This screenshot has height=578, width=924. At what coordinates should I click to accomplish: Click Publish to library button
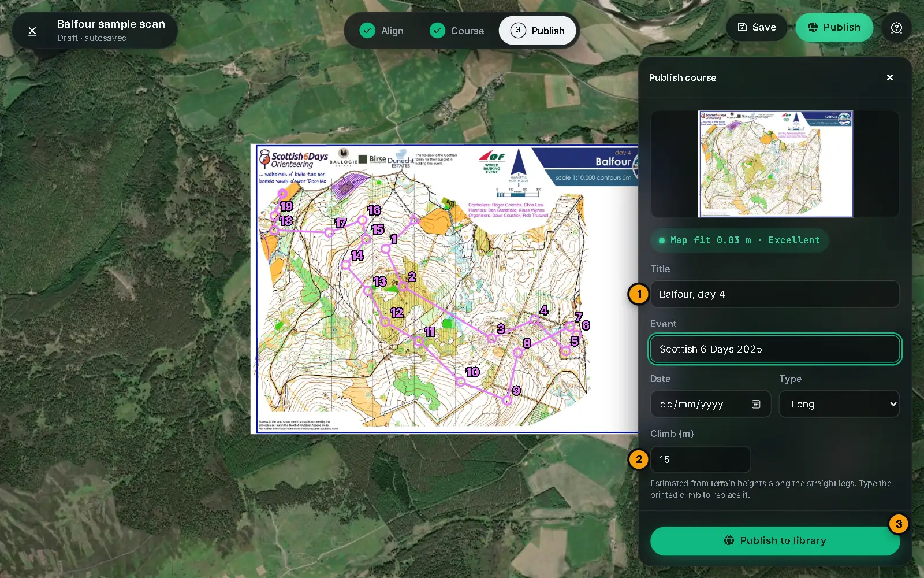775,540
